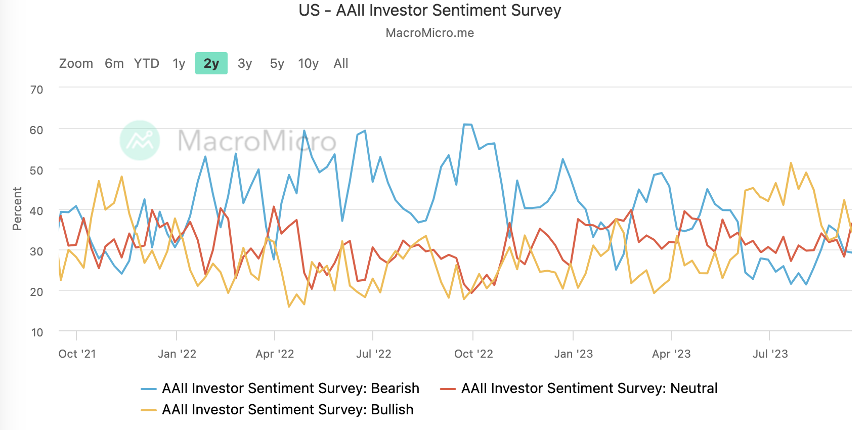Toggle Bullish series in legend
868x430 pixels.
(287, 409)
